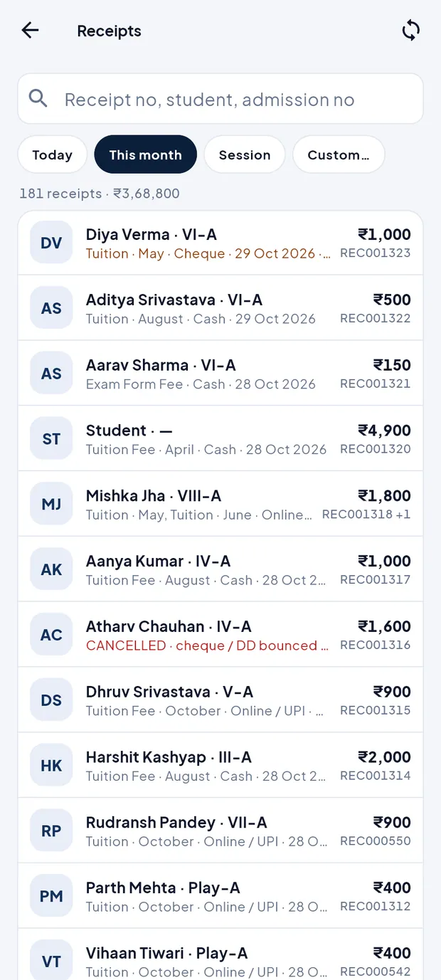Tap the AC avatar for Atharv Chauhan
This screenshot has width=441, height=980.
point(51,636)
